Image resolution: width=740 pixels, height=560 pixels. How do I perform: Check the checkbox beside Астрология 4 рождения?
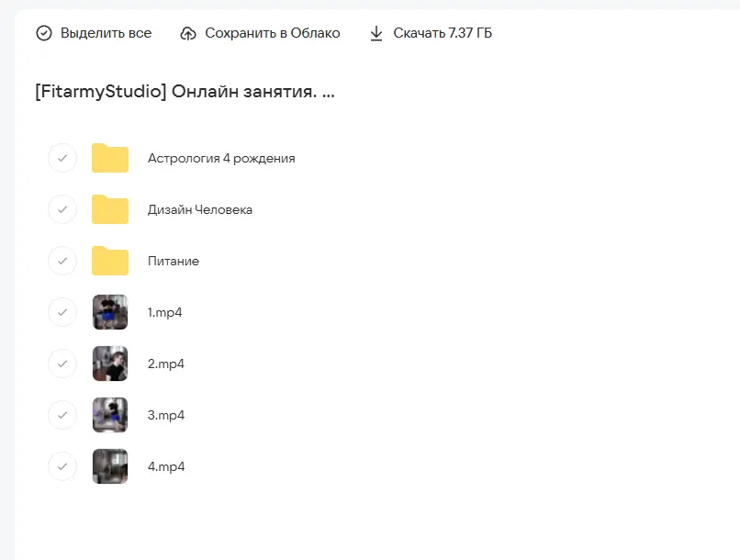pyautogui.click(x=62, y=158)
